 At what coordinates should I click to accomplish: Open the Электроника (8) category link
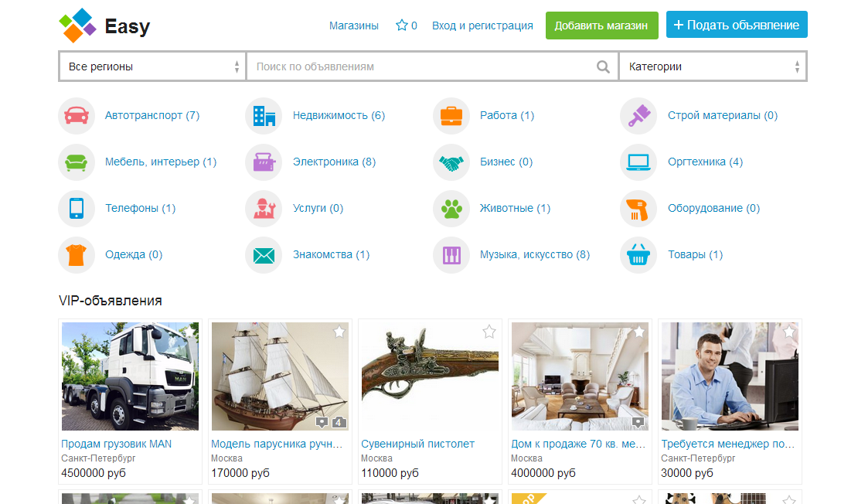point(334,162)
